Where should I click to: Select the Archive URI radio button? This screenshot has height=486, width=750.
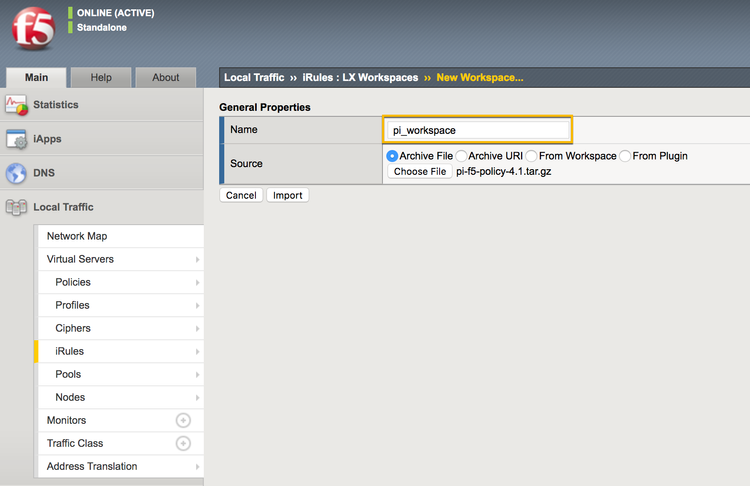tap(461, 156)
